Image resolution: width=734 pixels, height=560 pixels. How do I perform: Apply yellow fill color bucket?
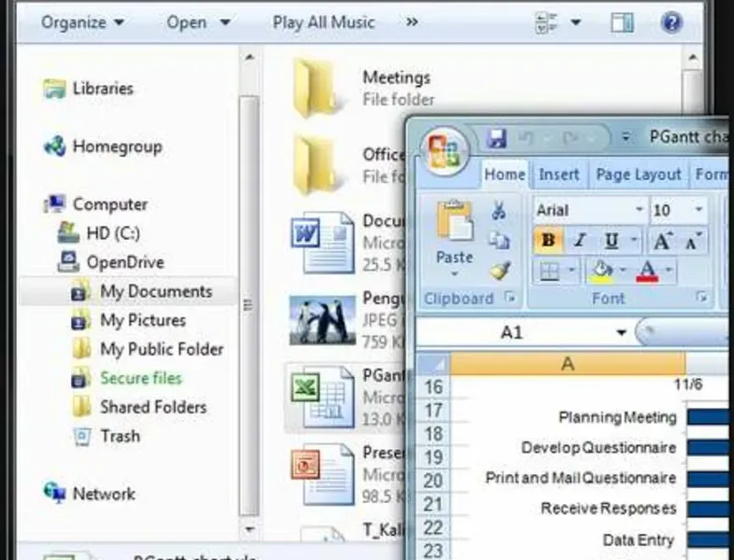[601, 272]
